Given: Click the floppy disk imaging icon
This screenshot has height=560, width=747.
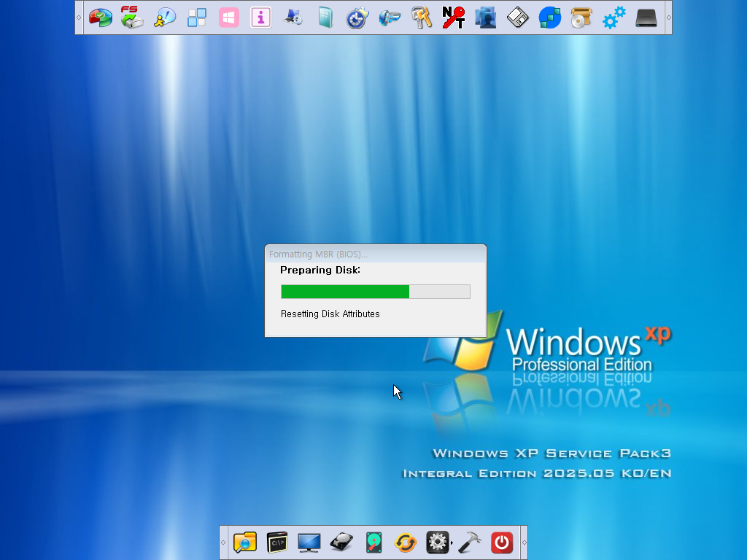Looking at the screenshot, I should tap(517, 17).
